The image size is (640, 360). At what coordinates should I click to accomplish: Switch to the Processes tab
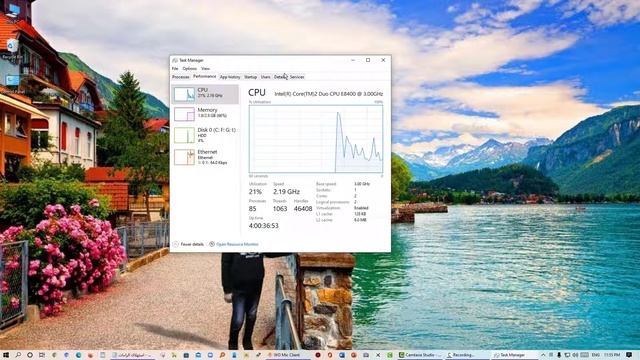[x=181, y=77]
